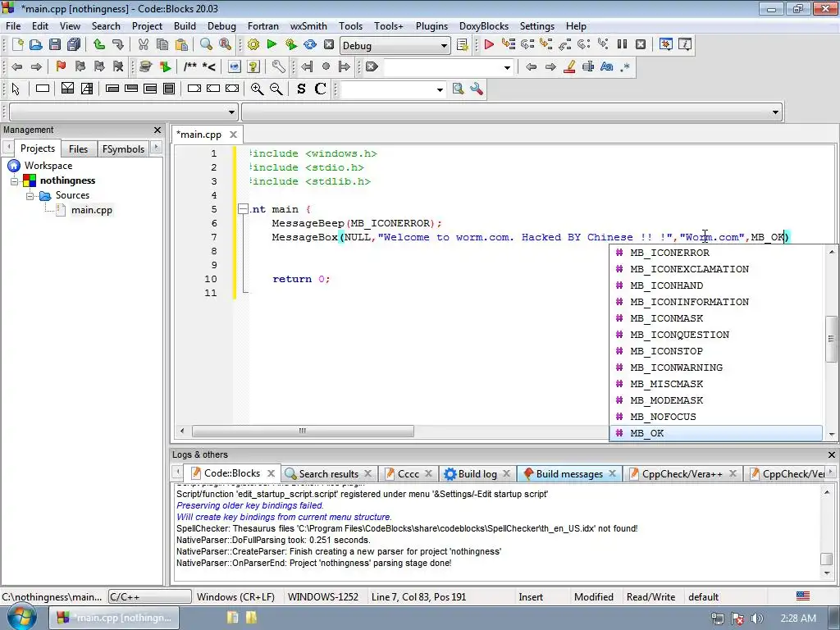Click the Break debugger pause icon
The image size is (840, 630).
coord(622,44)
